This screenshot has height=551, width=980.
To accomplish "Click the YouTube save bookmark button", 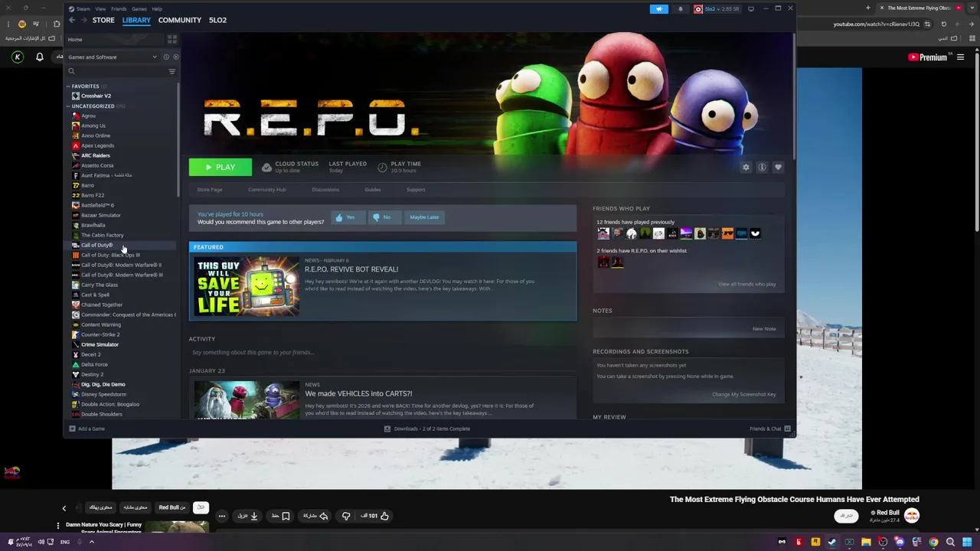I will pos(280,516).
